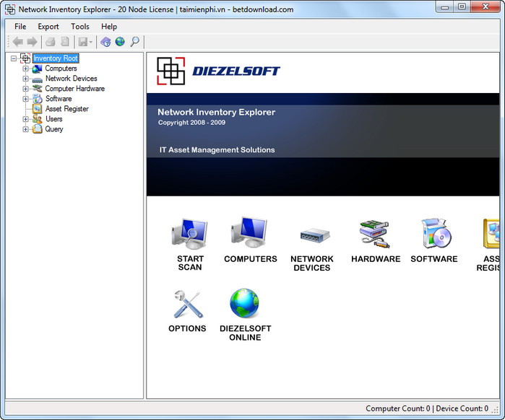Click the Computers tree icon
Viewport: 505px width, 420px height.
pos(38,69)
